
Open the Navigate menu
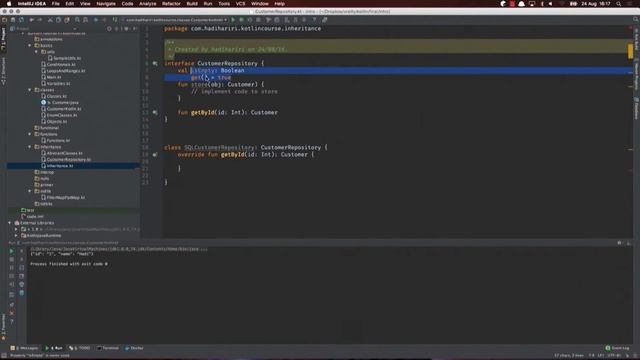(106, 4)
